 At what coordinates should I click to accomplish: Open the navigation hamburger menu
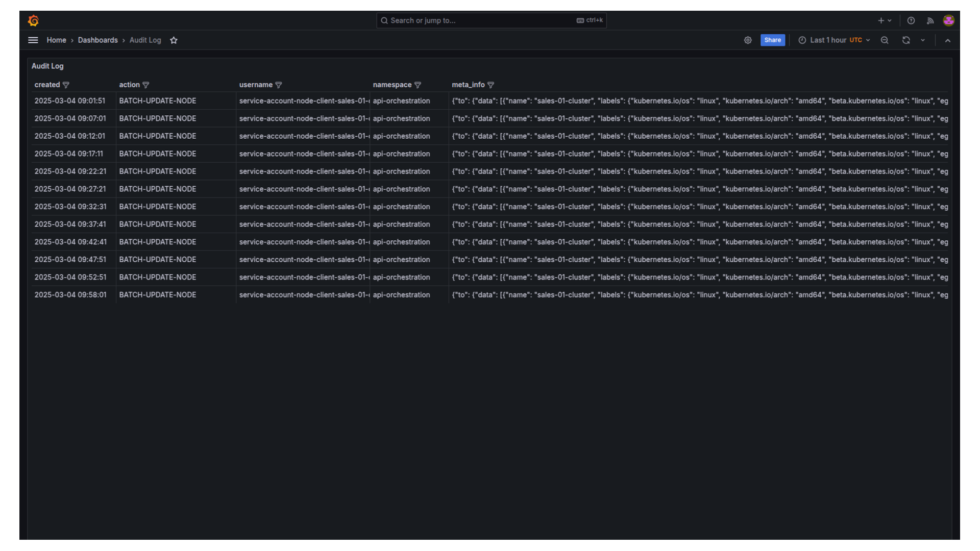tap(33, 40)
